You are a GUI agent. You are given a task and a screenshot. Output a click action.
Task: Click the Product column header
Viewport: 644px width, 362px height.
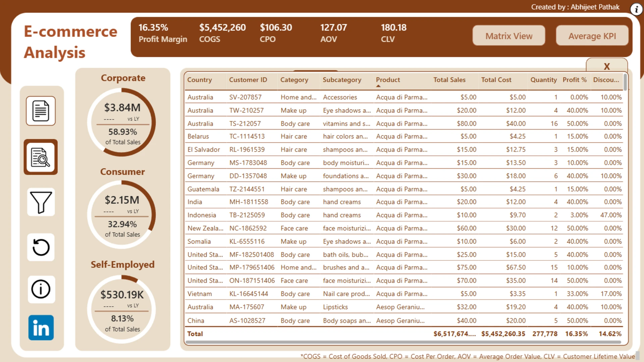[388, 80]
